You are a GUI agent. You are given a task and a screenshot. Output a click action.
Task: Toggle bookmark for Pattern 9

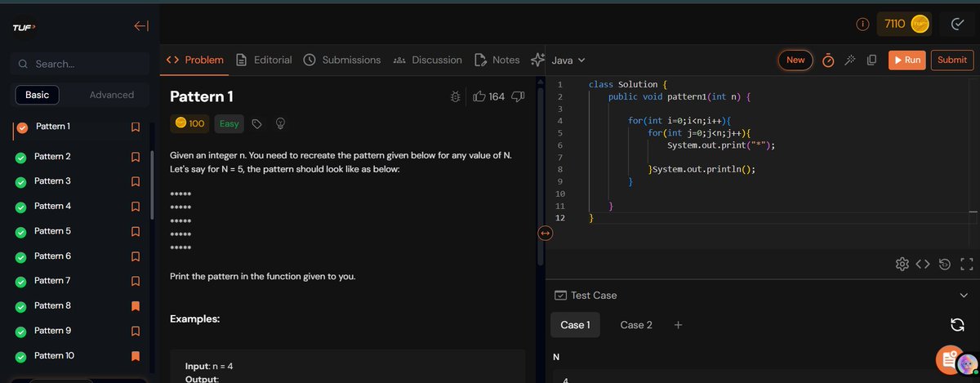coord(136,331)
